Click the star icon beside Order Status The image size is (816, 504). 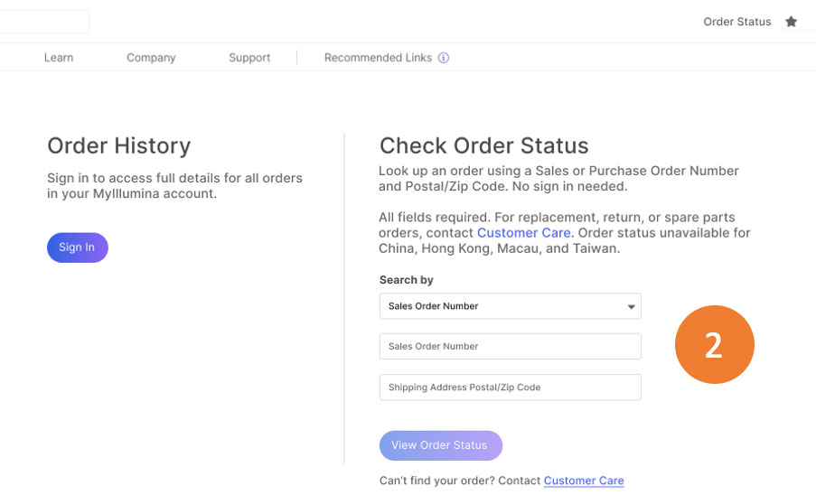791,22
